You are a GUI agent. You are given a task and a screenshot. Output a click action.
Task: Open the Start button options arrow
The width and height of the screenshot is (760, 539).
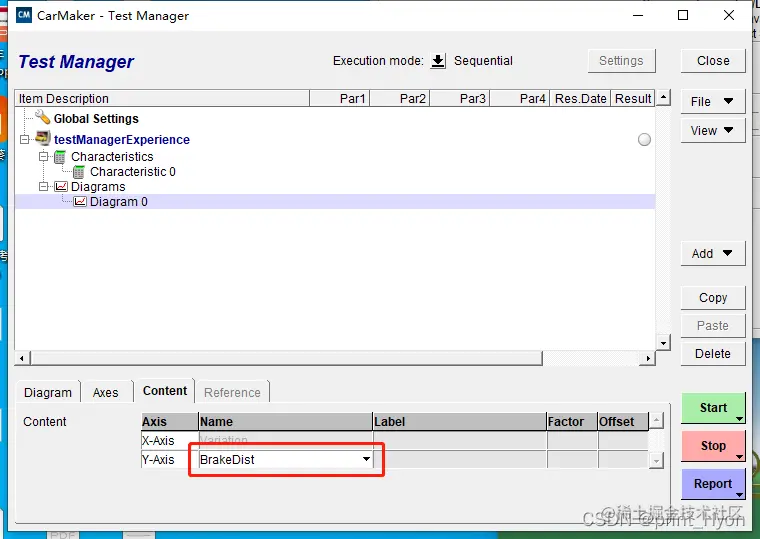point(739,419)
